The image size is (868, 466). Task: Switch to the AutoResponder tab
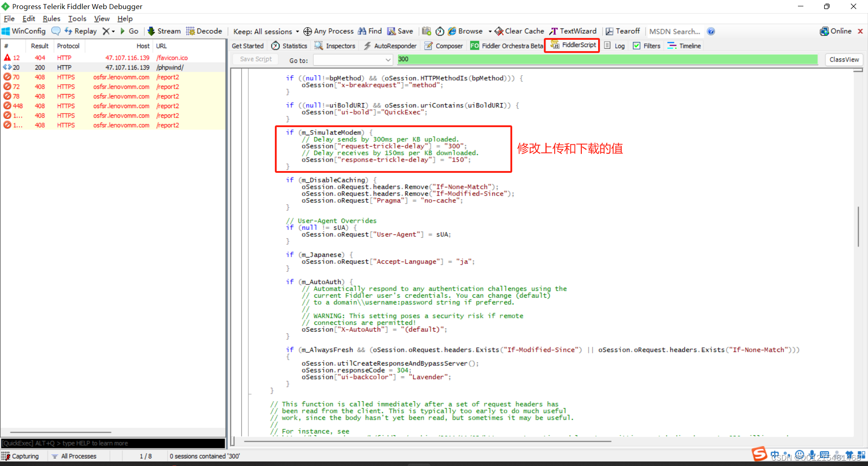pyautogui.click(x=390, y=46)
